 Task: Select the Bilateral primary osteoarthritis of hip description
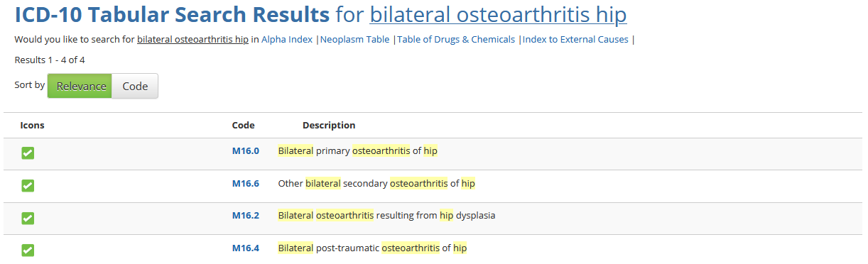358,150
